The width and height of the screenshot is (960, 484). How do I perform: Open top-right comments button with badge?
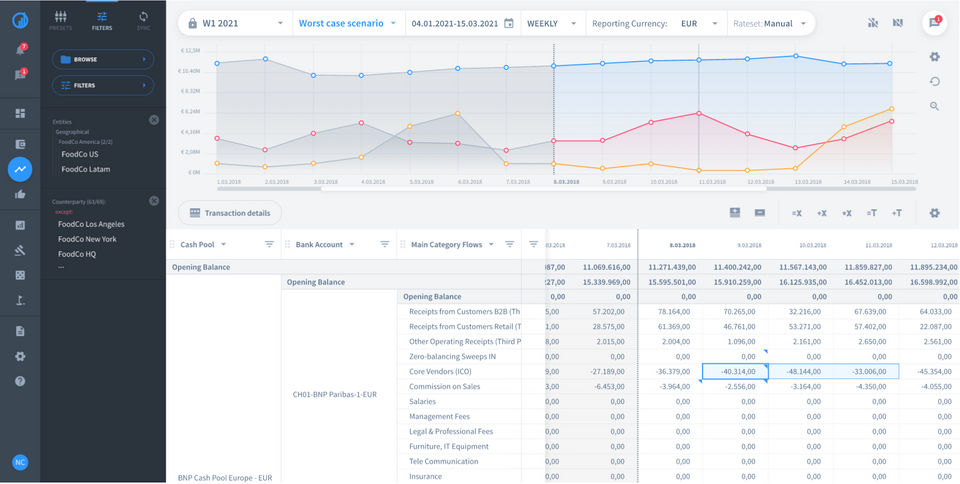coord(934,23)
